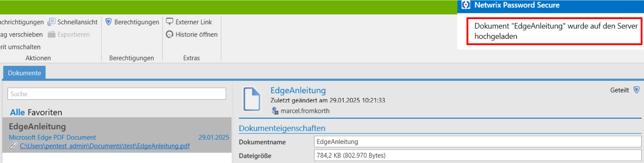
Task: Click the Externer Link icon
Action: click(170, 22)
